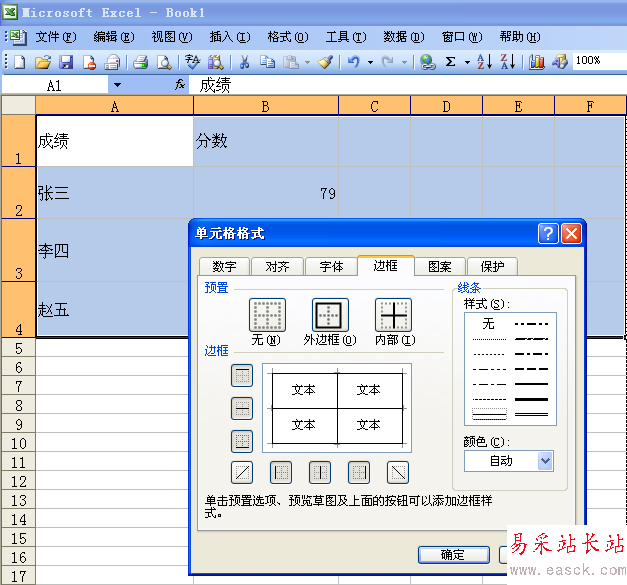Screen dimensions: 627x585
Task: Click the Drawing toolbar icon
Action: point(560,62)
